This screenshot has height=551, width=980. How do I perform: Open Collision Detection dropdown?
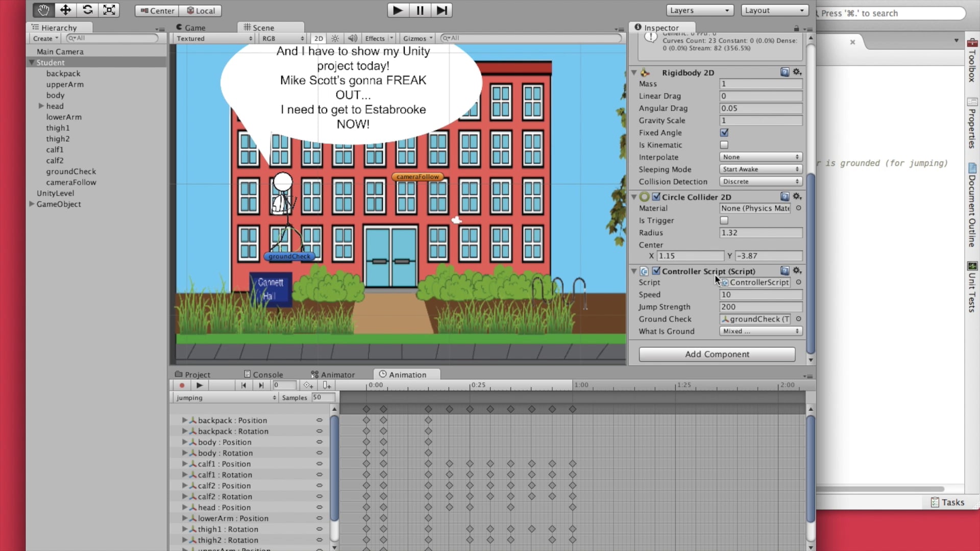tap(761, 182)
